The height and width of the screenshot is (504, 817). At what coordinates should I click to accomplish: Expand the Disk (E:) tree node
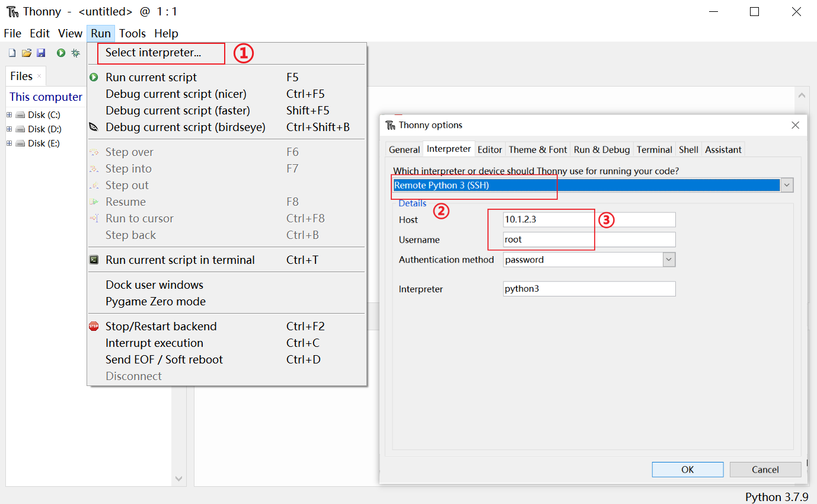point(9,143)
